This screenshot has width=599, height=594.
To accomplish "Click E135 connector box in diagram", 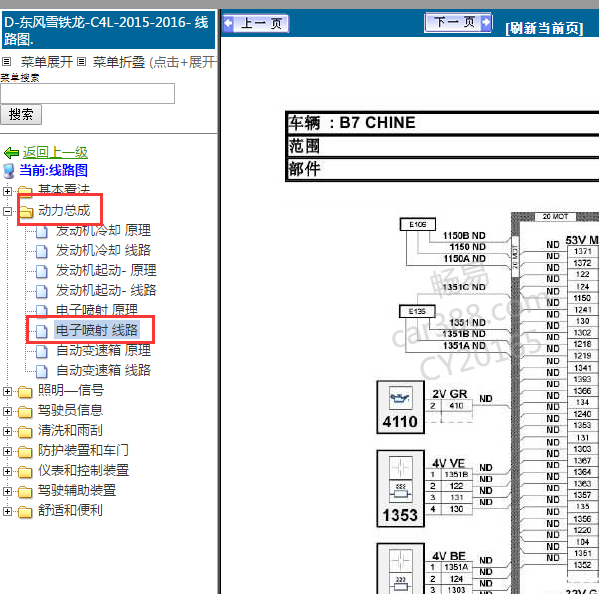I will coord(417,311).
